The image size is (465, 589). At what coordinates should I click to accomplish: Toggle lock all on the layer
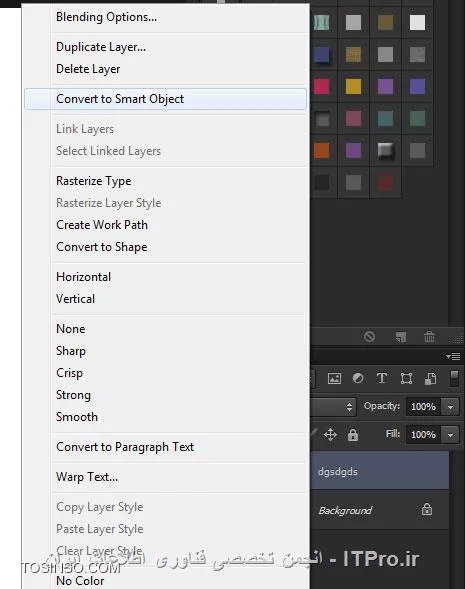353,435
